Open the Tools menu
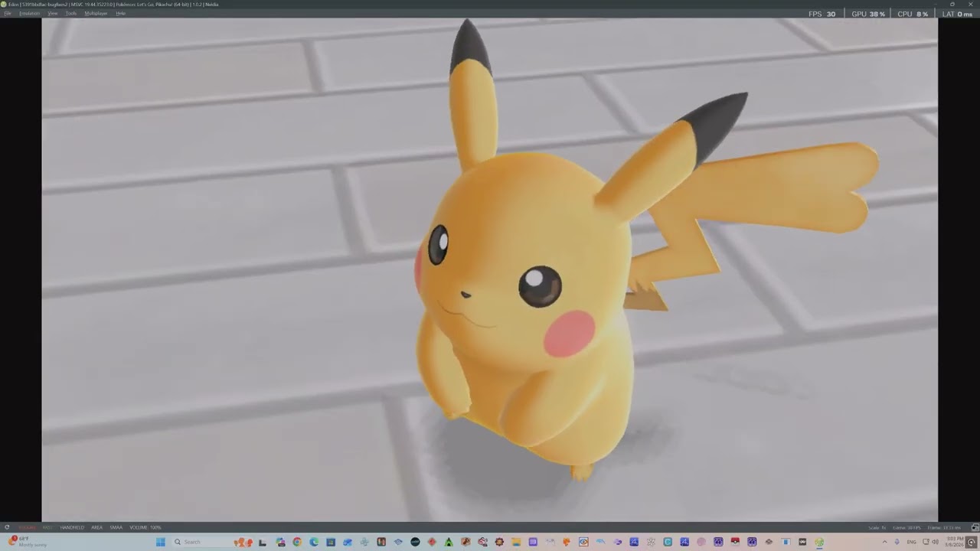The image size is (980, 551). coord(70,13)
